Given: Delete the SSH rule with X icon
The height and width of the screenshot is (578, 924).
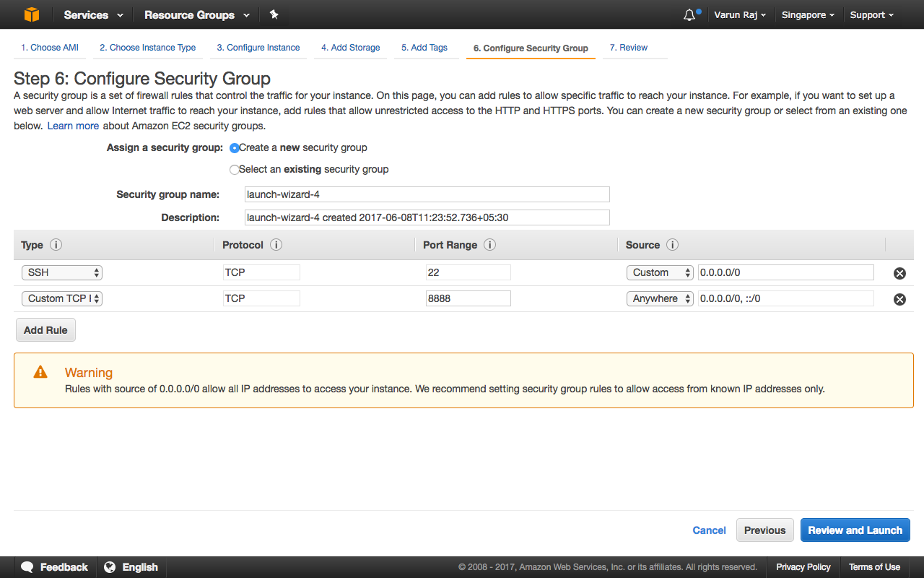Looking at the screenshot, I should (x=899, y=273).
